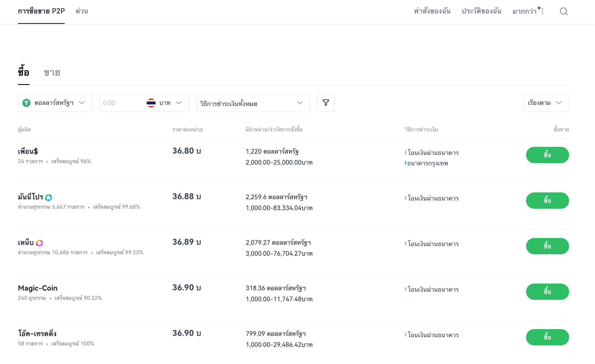Select the ขาย sell tab

[52, 73]
